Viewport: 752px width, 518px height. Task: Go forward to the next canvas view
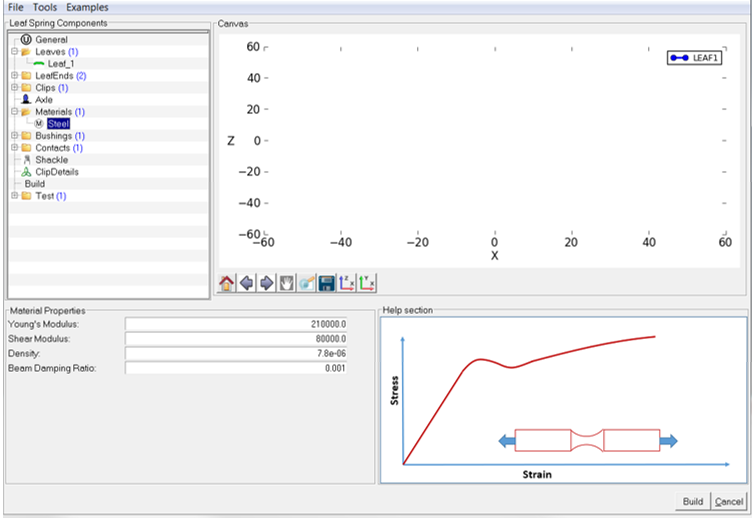tap(266, 283)
